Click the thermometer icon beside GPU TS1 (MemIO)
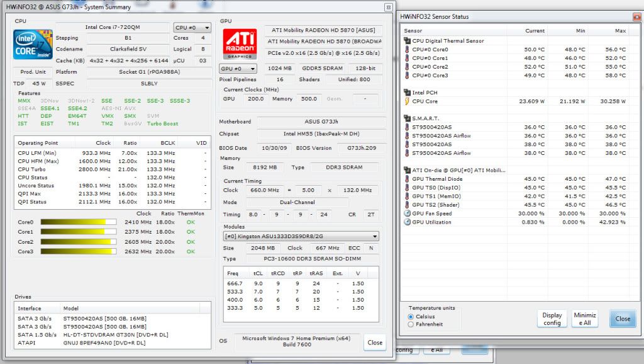The width and height of the screenshot is (644, 364). point(407,196)
